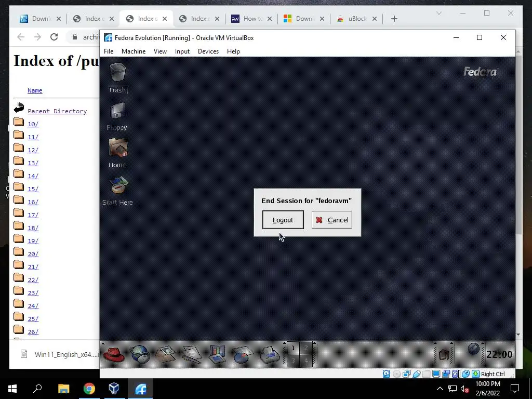Click the network tray icon
Image resolution: width=532 pixels, height=399 pixels.
point(453,389)
